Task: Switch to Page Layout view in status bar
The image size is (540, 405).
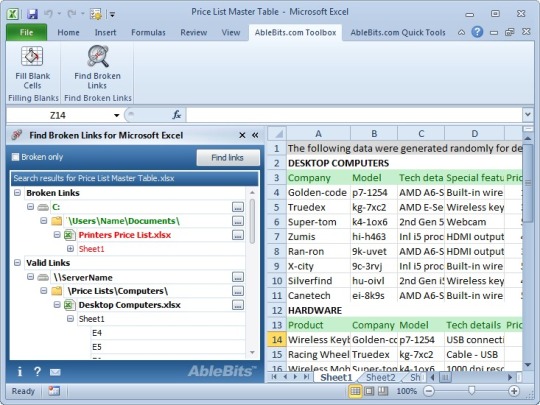Action: (369, 391)
